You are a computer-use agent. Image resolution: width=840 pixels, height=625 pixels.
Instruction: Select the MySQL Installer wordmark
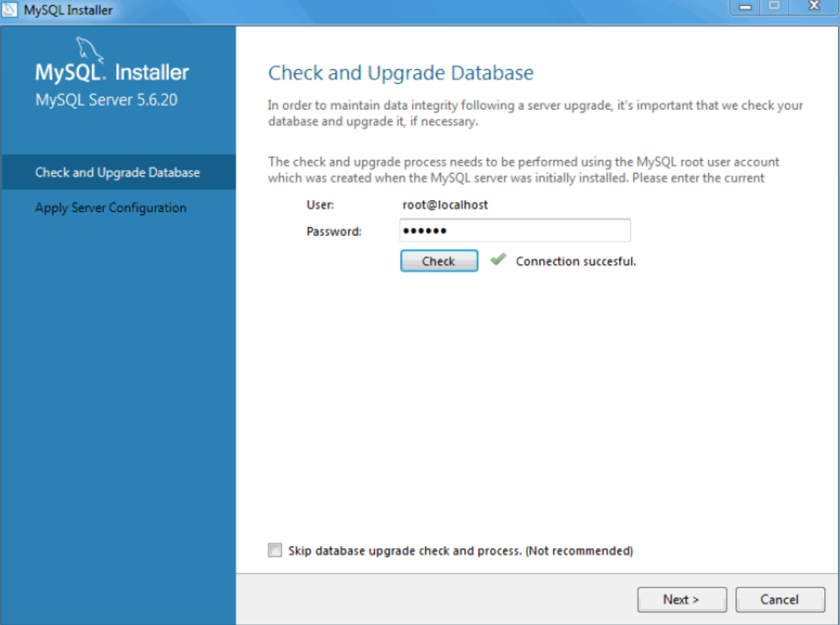[x=111, y=71]
